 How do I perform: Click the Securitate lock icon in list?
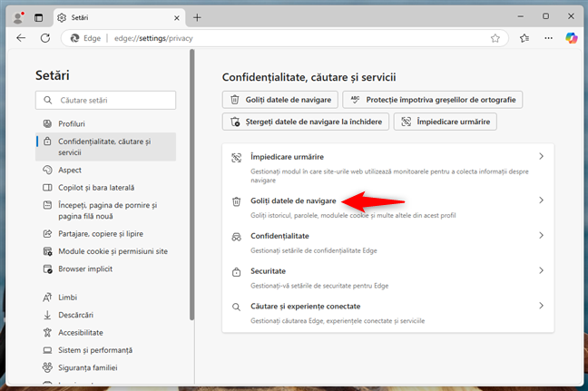[x=236, y=272]
